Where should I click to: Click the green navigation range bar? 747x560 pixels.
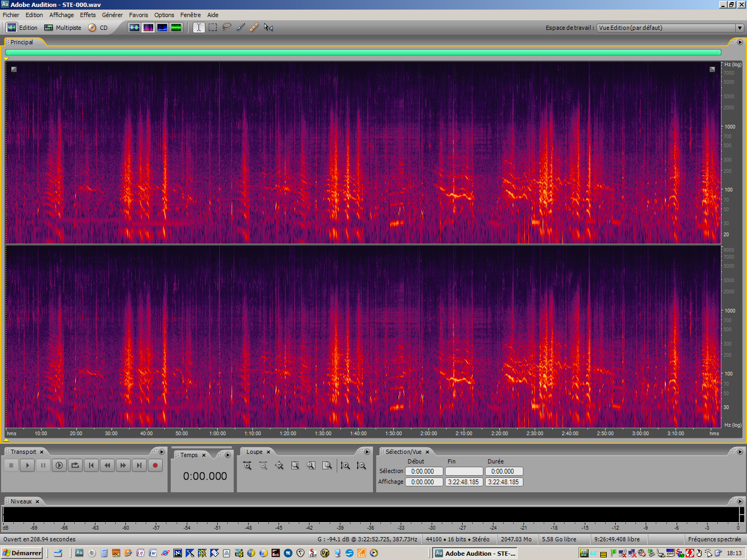[363, 52]
